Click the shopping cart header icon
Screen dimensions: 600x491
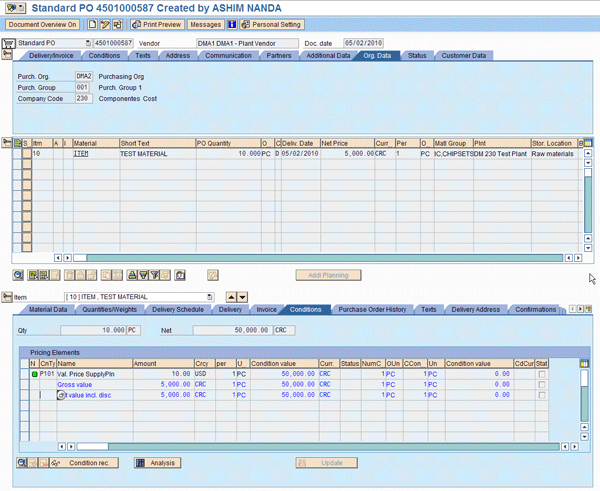tap(9, 44)
